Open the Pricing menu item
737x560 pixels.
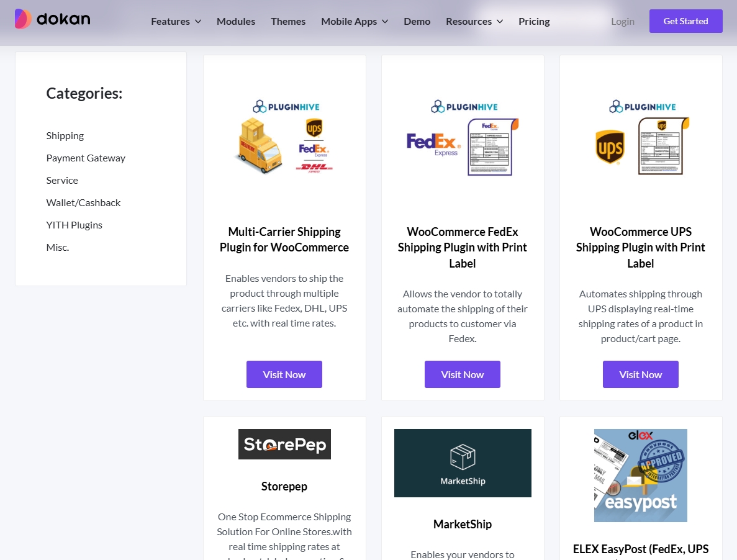(x=534, y=22)
